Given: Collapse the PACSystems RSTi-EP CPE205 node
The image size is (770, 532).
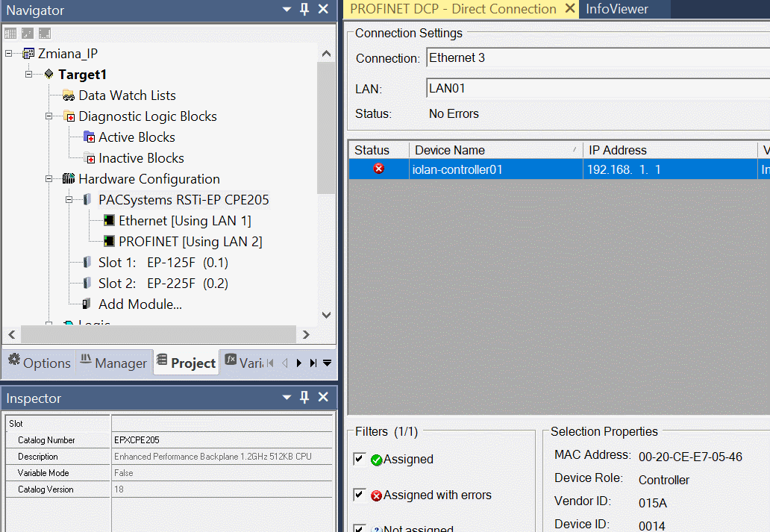Looking at the screenshot, I should (69, 200).
